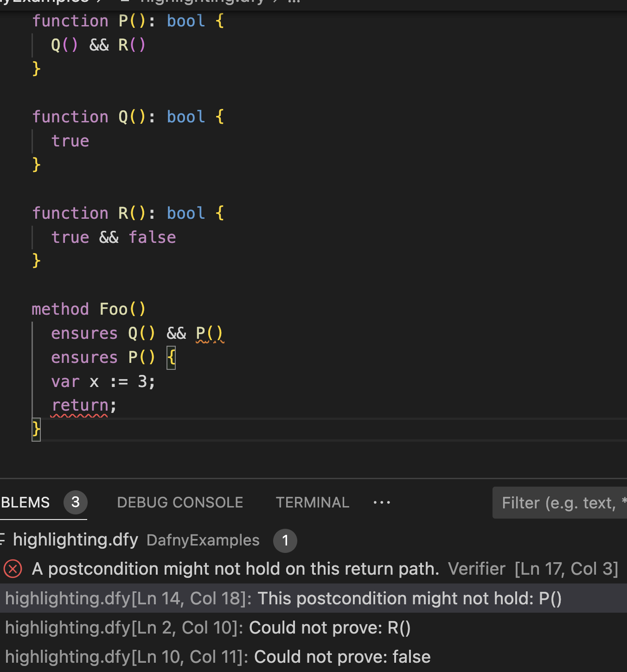Viewport: 627px width, 672px height.
Task: Click the Filter problems input field
Action: point(561,502)
